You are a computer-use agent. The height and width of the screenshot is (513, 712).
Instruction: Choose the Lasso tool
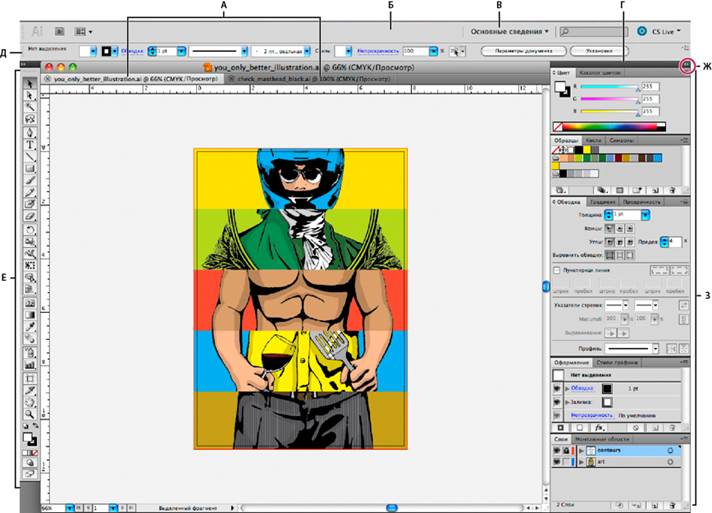tap(30, 119)
